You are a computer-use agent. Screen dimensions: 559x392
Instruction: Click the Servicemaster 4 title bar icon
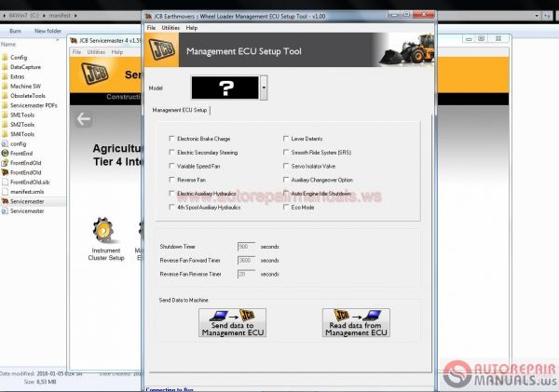coord(74,41)
